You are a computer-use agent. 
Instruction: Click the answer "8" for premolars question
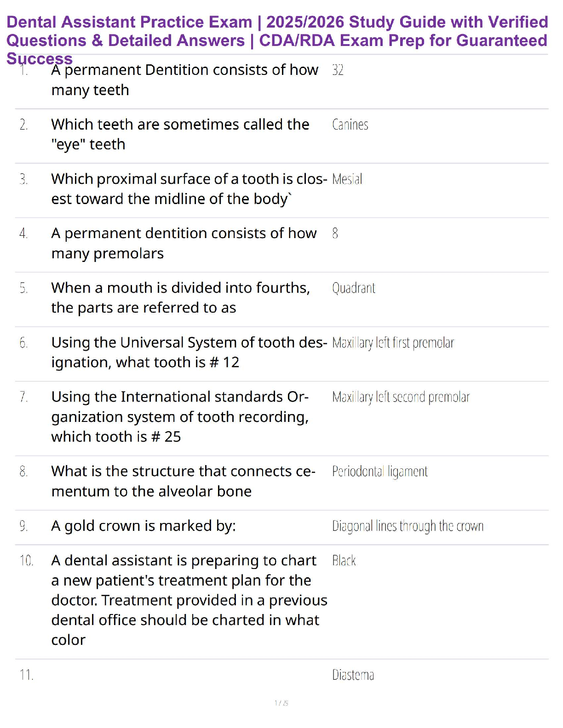(x=335, y=233)
